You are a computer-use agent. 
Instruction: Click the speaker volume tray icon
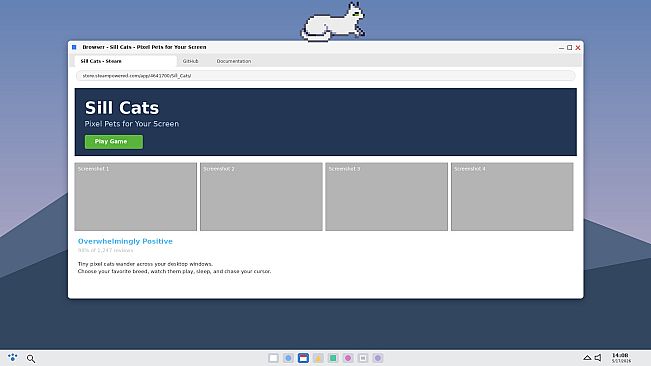(598, 358)
